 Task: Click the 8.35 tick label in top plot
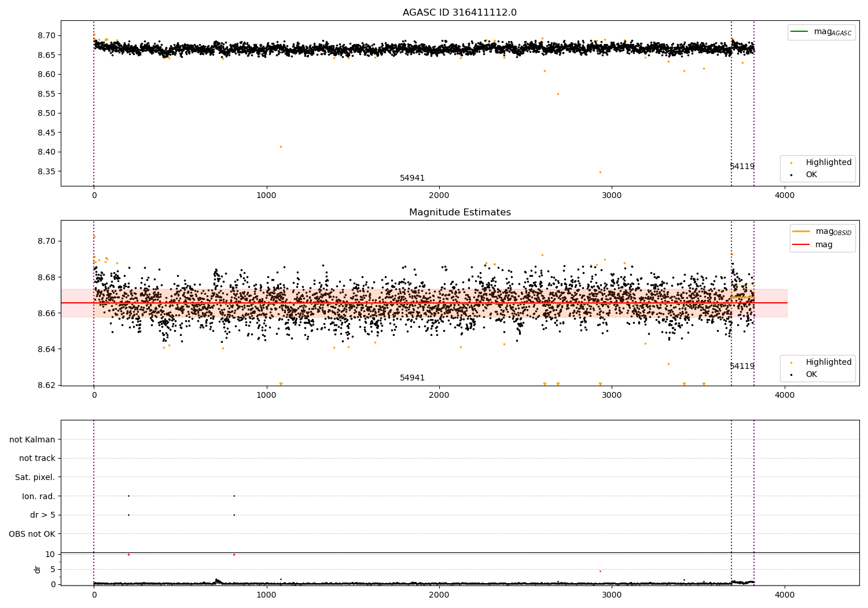(46, 171)
